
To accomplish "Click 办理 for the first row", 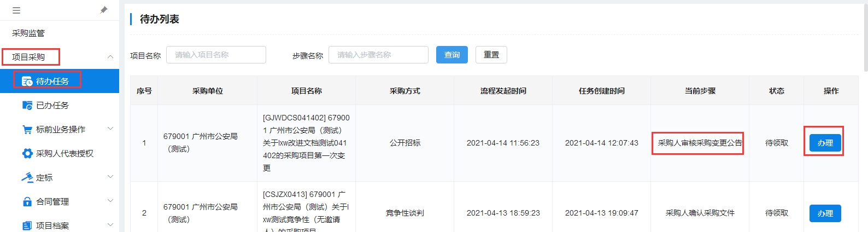I will 825,143.
